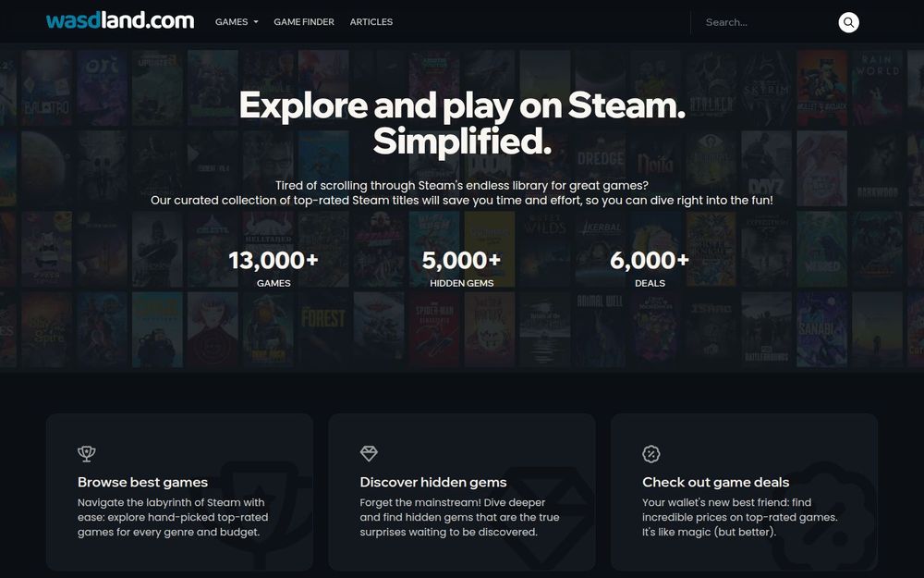Viewport: 924px width, 578px height.
Task: Click the Animal Well game cover thumbnail
Action: (x=601, y=329)
